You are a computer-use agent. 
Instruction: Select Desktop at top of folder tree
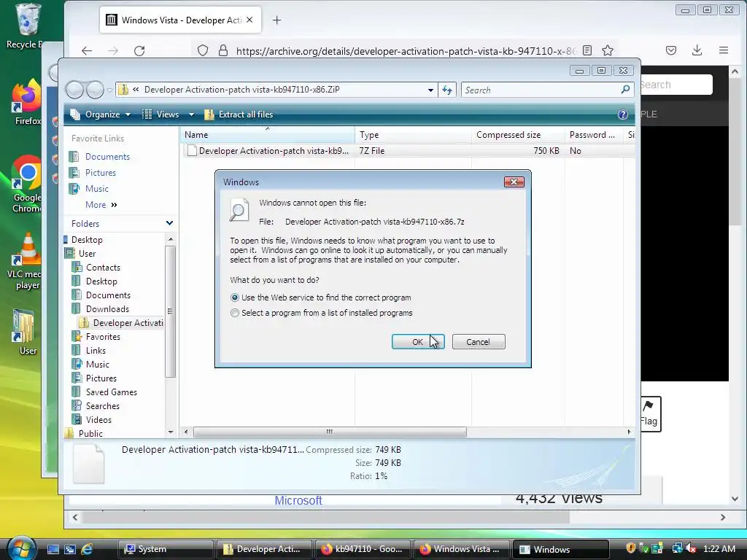(87, 239)
